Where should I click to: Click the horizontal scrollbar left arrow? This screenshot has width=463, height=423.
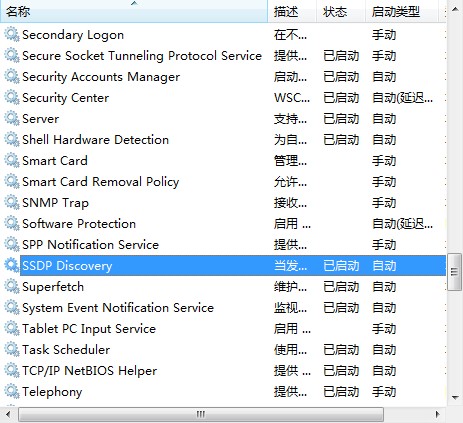point(8,415)
